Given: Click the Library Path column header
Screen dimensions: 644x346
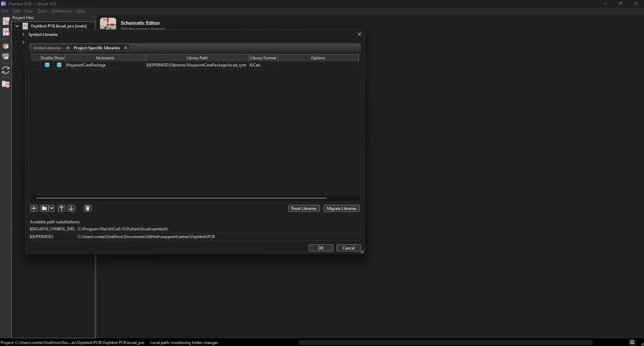Looking at the screenshot, I should pos(197,58).
